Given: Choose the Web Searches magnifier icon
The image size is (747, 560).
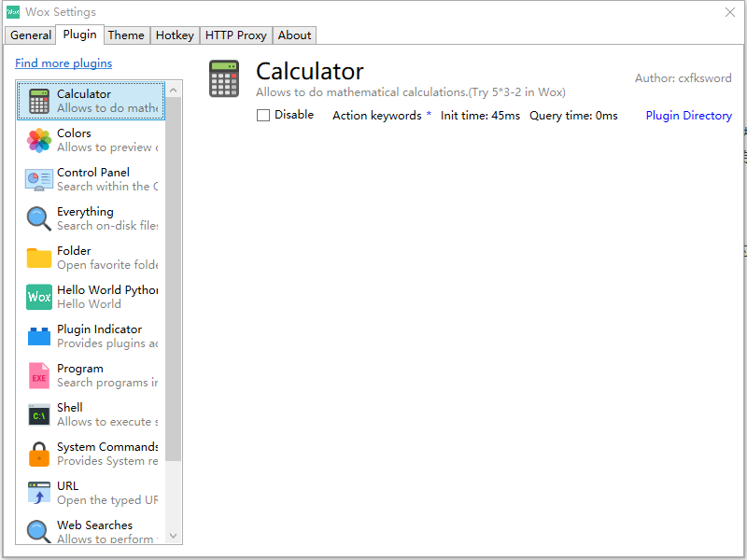Looking at the screenshot, I should click(x=39, y=531).
